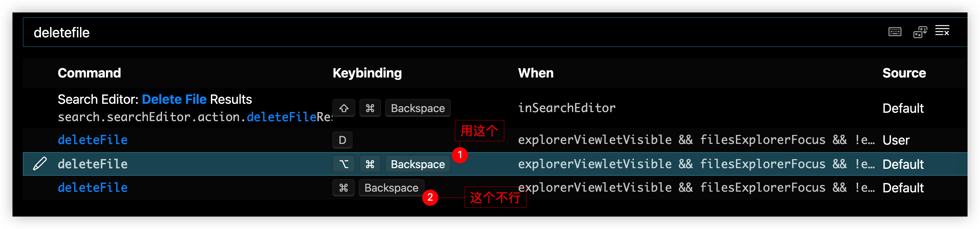Click the When column header

(x=535, y=73)
